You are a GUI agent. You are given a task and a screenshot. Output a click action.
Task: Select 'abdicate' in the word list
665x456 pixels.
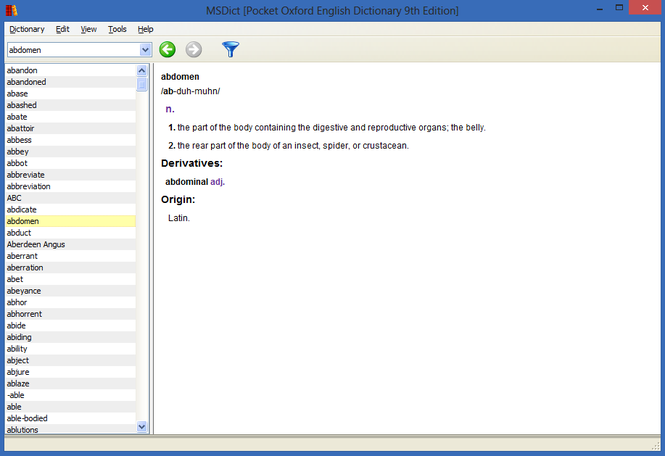(x=70, y=210)
